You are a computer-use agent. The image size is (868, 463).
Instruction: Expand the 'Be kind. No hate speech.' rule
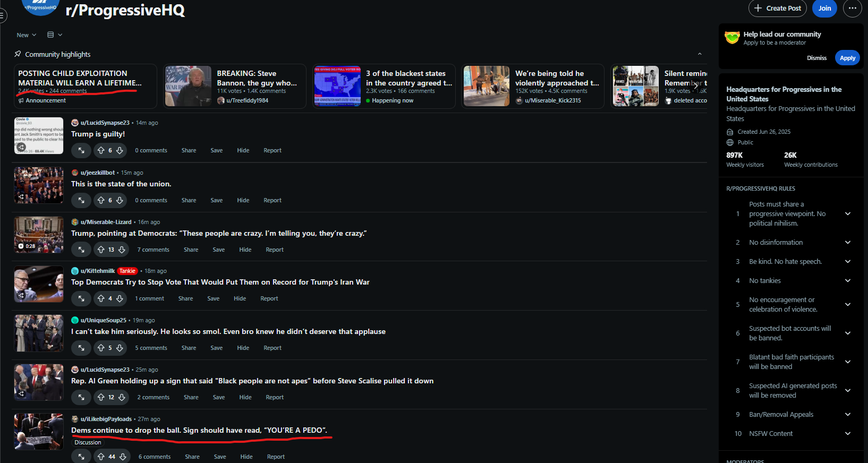tap(848, 262)
